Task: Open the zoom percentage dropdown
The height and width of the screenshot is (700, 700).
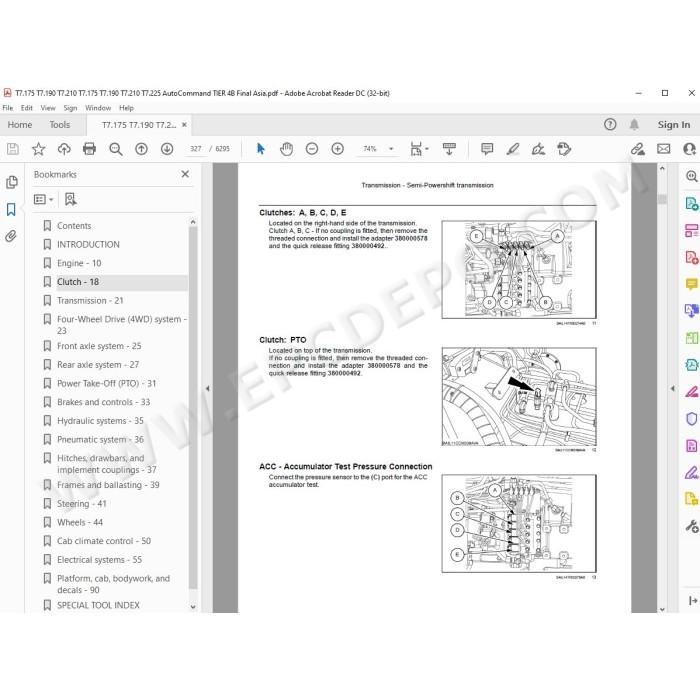Action: (392, 149)
